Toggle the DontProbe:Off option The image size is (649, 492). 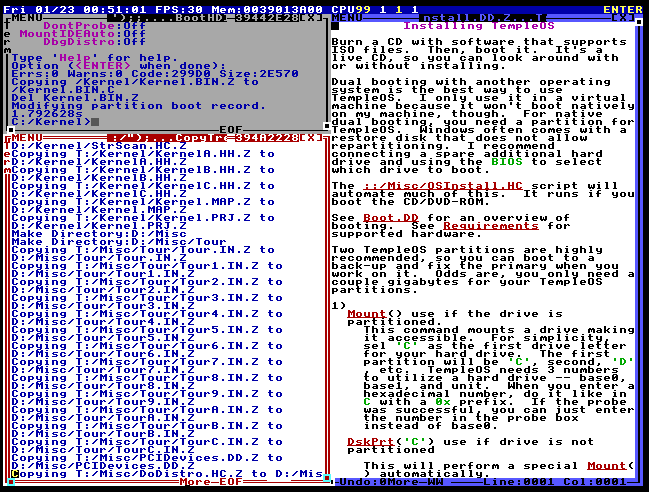point(94,26)
